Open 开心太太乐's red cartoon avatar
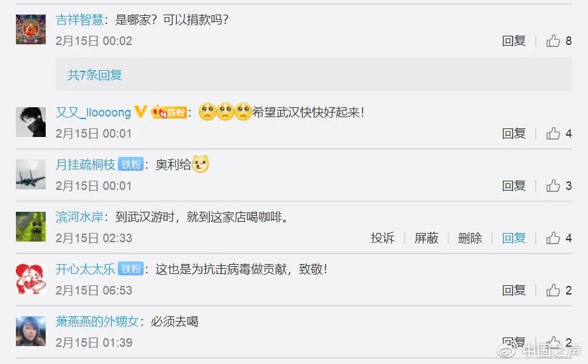Screen dimensions: 588x364 (30, 279)
